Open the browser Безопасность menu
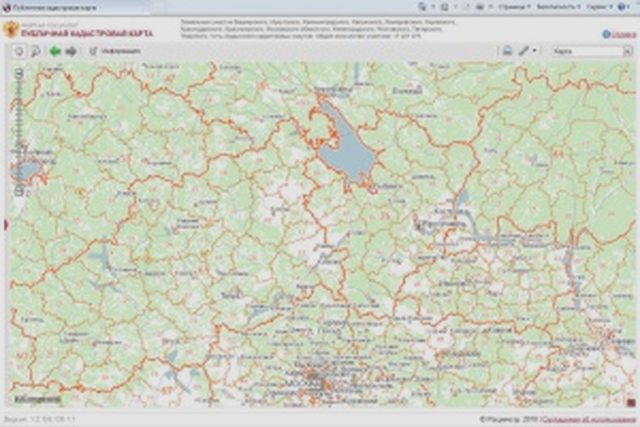The height and width of the screenshot is (427, 640). [x=558, y=7]
